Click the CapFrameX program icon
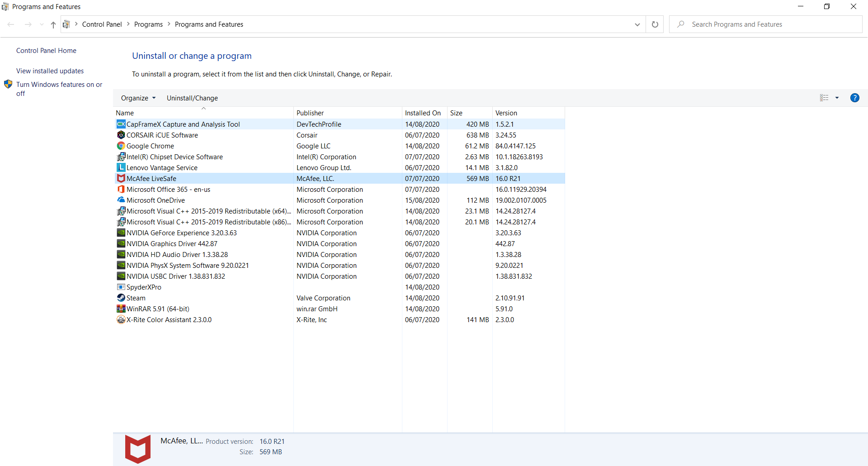Viewport: 868px width, 466px height. click(x=121, y=124)
